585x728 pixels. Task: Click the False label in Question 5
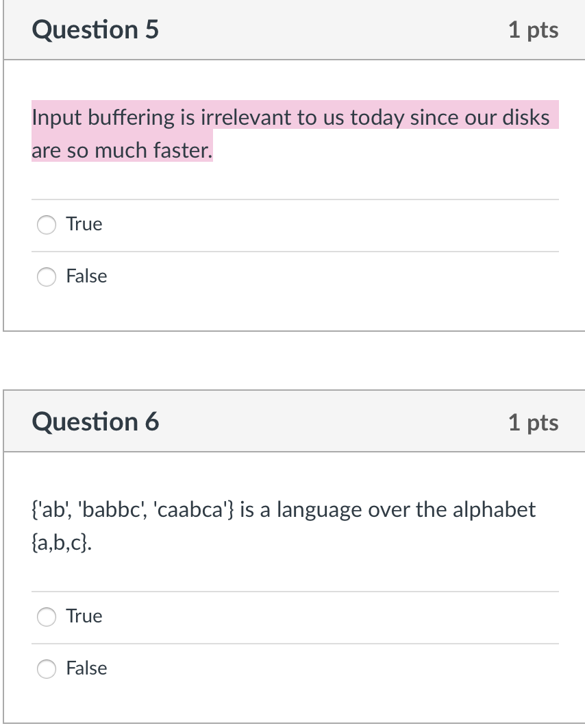click(86, 276)
